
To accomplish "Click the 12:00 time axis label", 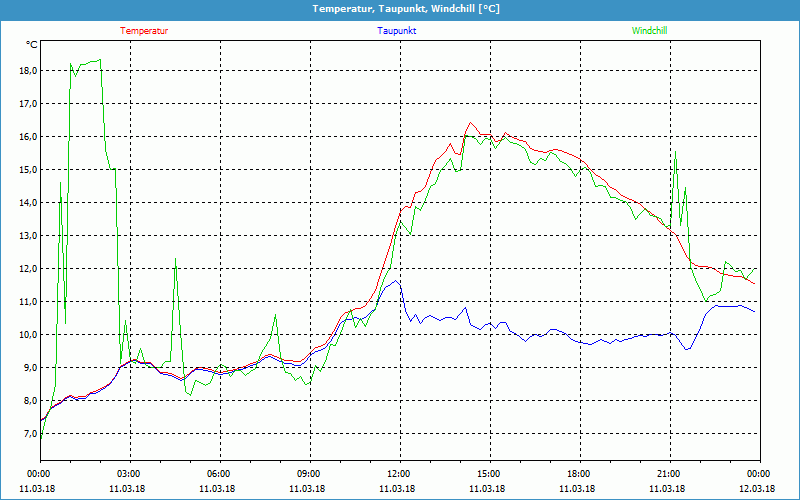I will 399,474.
